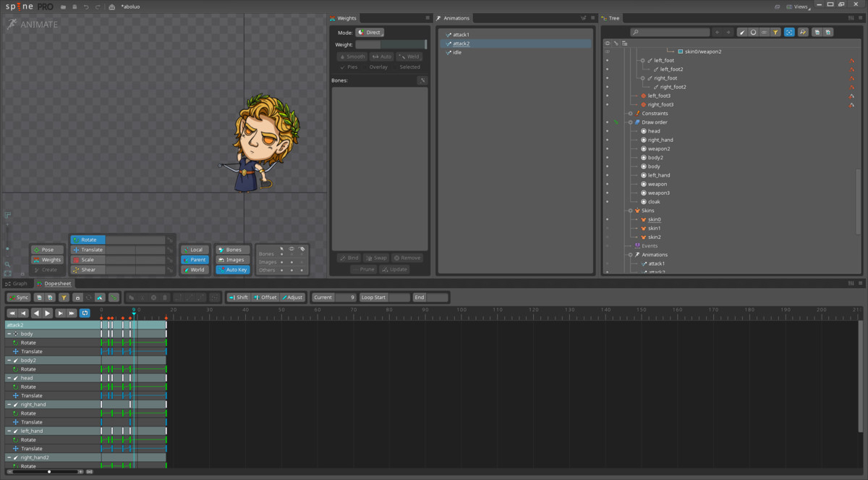Toggle slot filter circle icon in Tree toolbar

[x=753, y=33]
